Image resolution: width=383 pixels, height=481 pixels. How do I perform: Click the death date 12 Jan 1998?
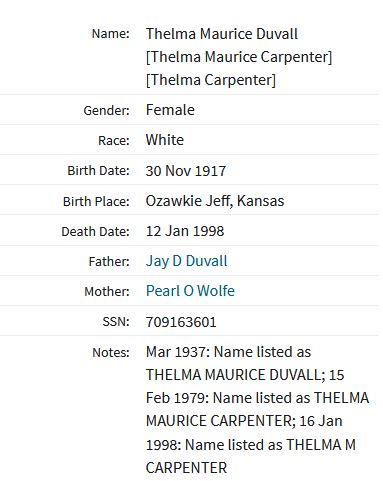click(x=185, y=231)
